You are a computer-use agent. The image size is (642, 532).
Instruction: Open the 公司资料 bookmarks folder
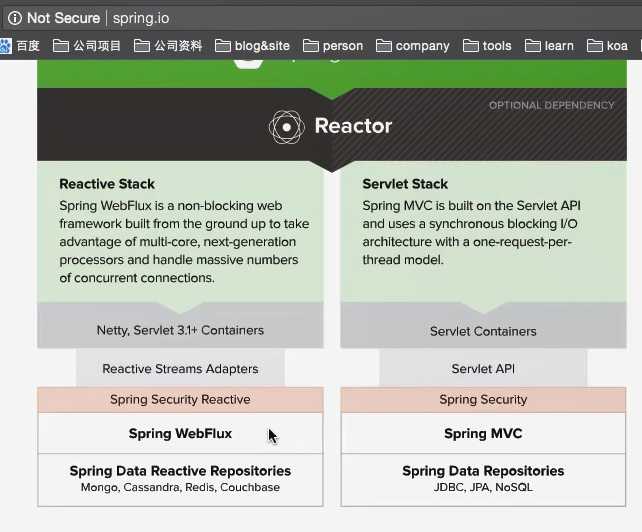click(168, 45)
